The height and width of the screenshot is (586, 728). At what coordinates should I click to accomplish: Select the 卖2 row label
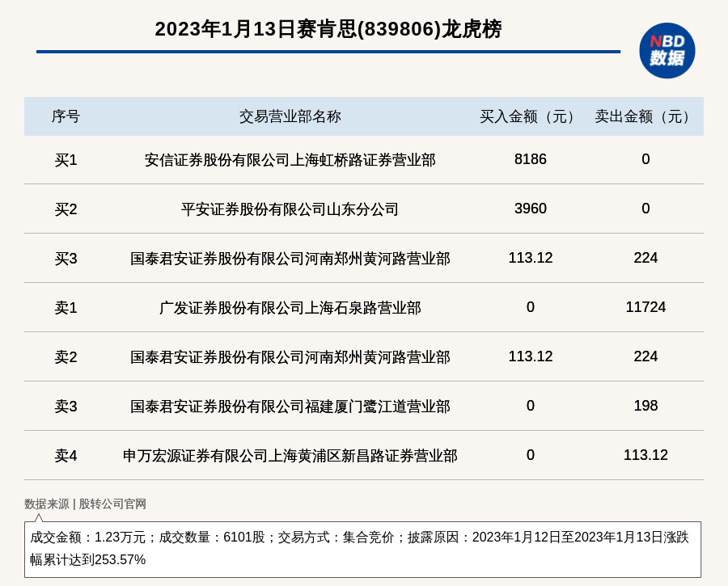[x=66, y=356]
